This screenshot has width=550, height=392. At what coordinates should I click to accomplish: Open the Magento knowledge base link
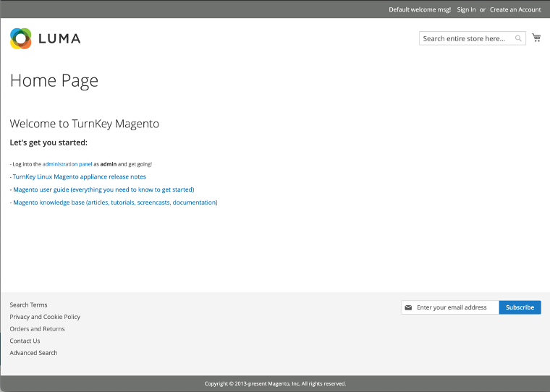coord(115,203)
